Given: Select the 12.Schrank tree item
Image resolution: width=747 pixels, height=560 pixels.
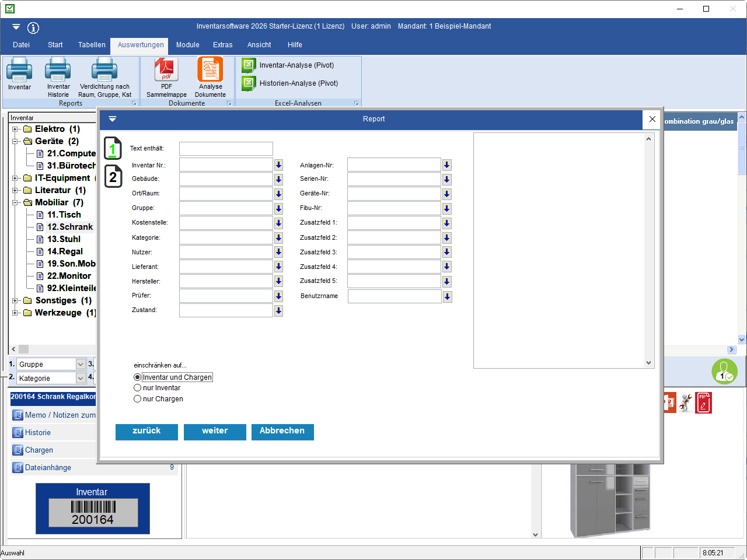Looking at the screenshot, I should [70, 227].
